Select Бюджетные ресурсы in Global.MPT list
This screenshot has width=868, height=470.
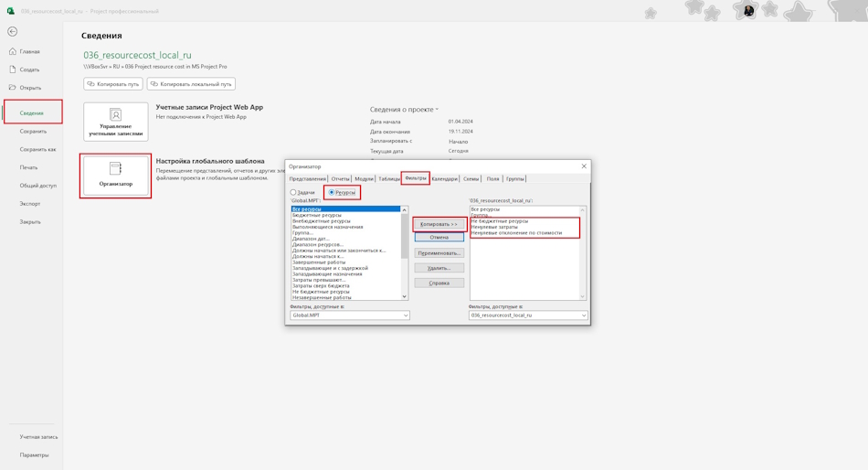(x=345, y=215)
